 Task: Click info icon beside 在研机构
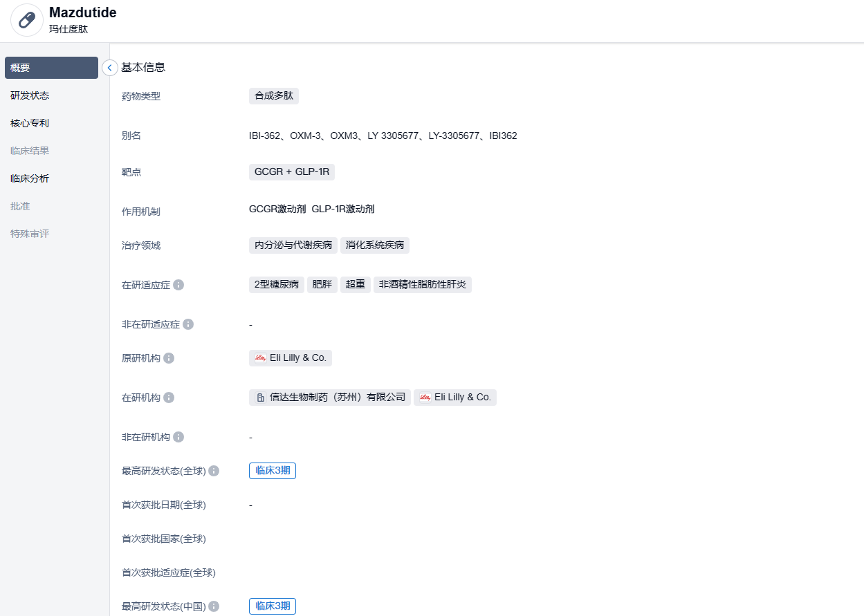coord(169,398)
